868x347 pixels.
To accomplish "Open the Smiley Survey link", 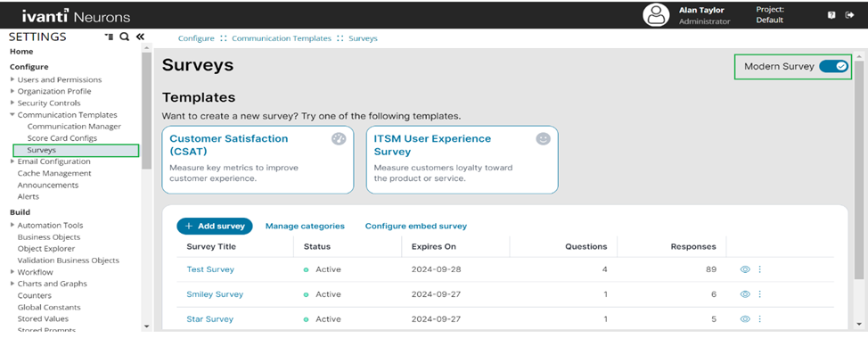I will (x=215, y=294).
